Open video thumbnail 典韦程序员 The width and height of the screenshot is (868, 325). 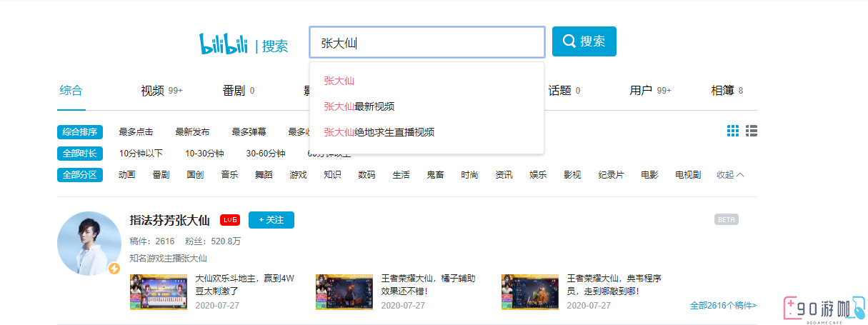coord(530,291)
